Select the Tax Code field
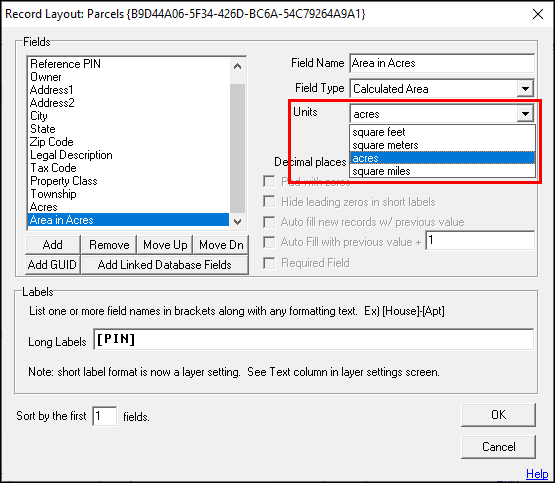This screenshot has height=483, width=555. tap(129, 168)
